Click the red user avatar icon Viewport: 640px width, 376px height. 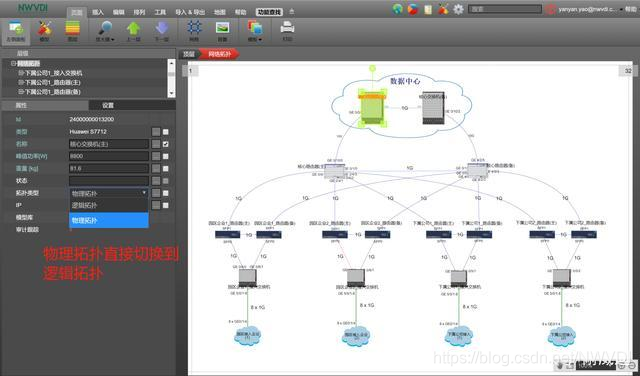point(551,9)
